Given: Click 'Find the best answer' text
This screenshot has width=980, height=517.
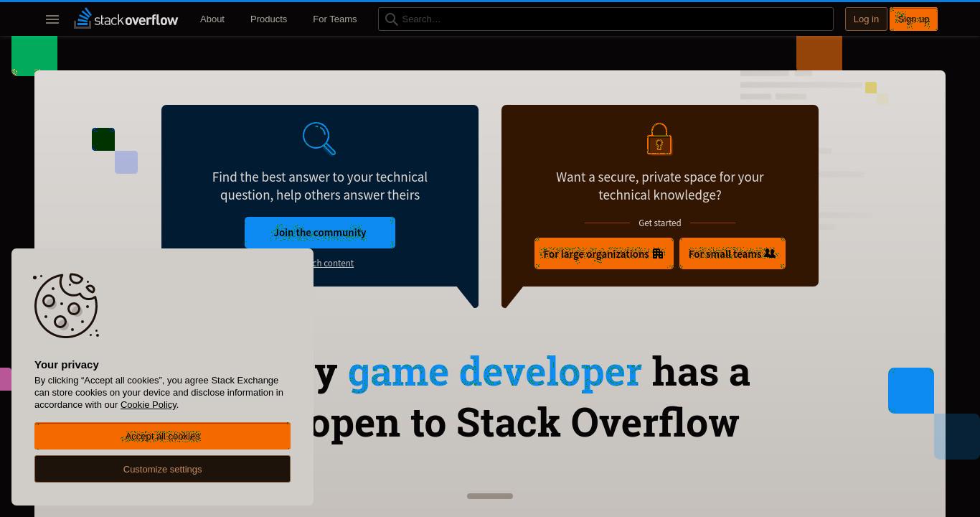Looking at the screenshot, I should coord(320,186).
